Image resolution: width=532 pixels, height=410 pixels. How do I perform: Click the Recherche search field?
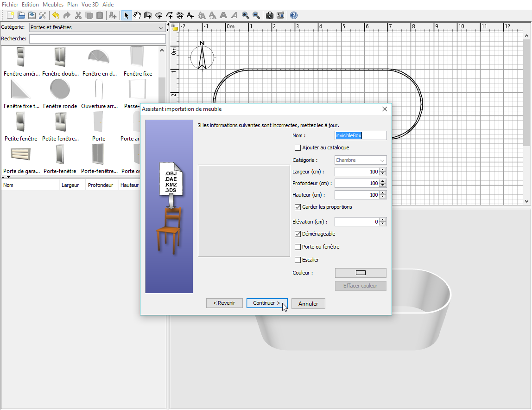point(97,38)
